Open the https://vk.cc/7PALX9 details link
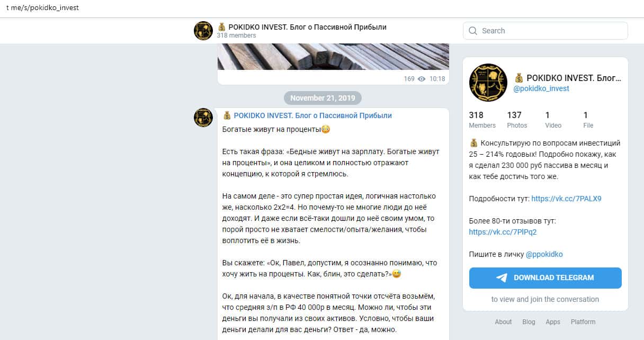Viewport: 644px width, 340px height. 566,199
